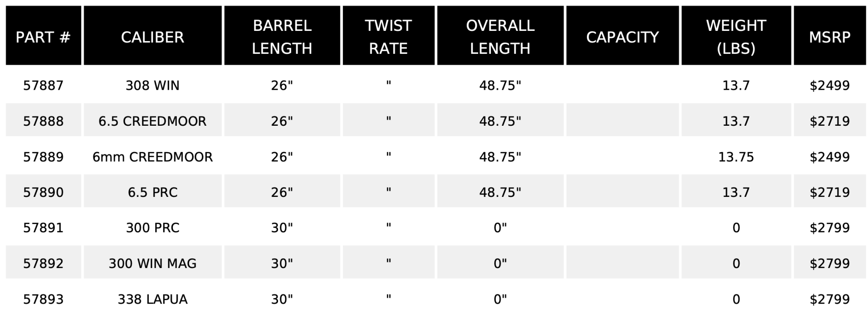
Task: Click the 13.75 weight value
Action: [736, 157]
